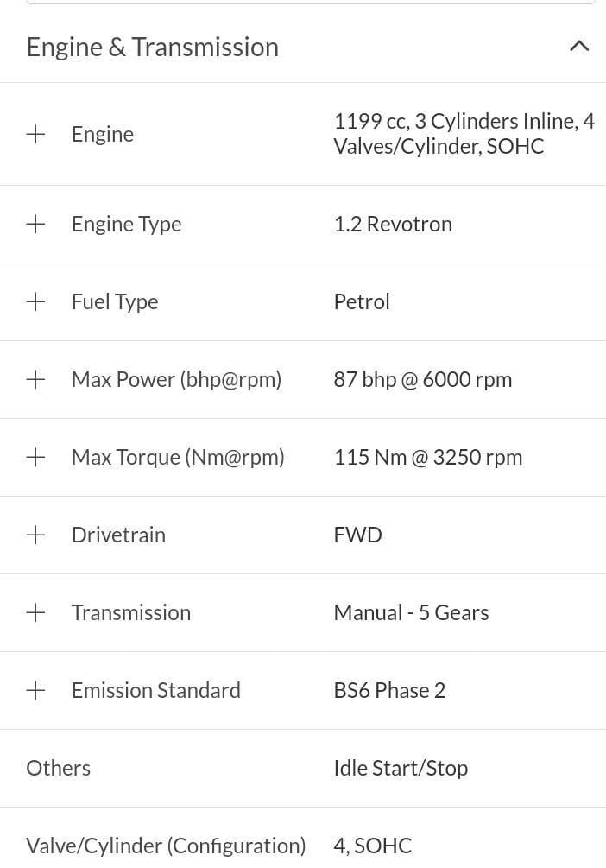Expand the Max Torque plus icon
The image size is (606, 868).
click(35, 457)
